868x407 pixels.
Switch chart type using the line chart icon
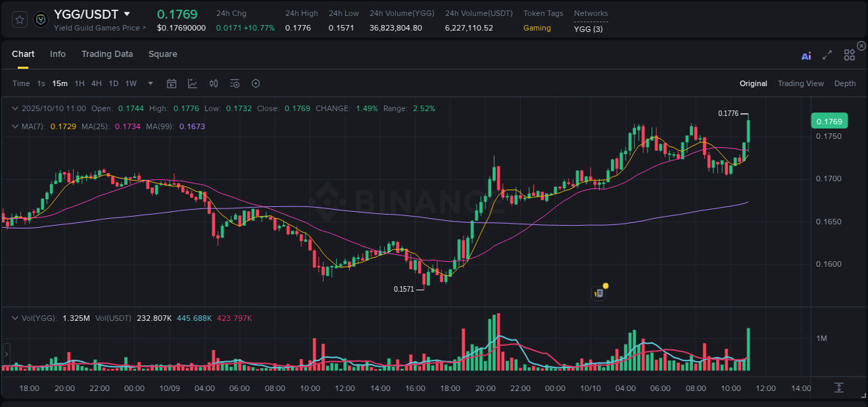pyautogui.click(x=192, y=83)
